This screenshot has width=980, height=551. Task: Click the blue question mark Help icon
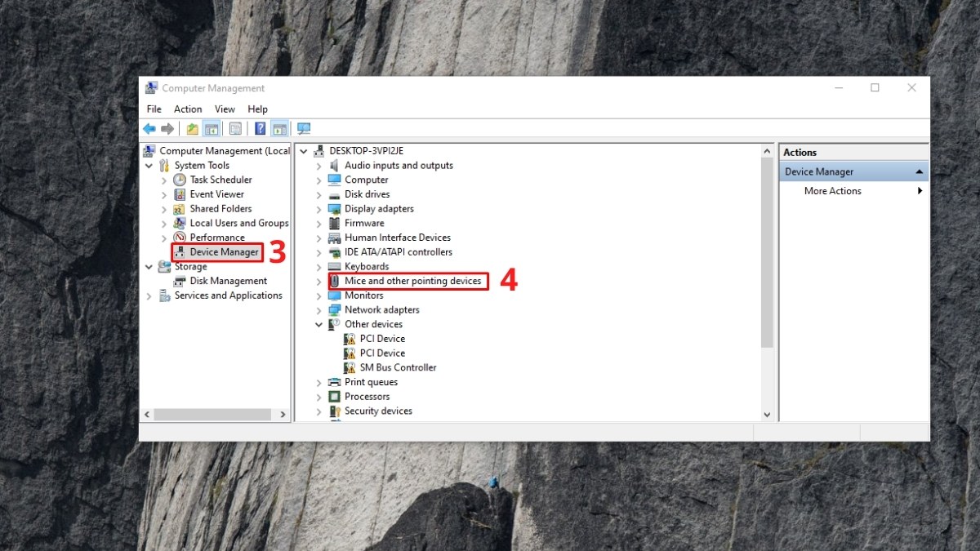260,129
